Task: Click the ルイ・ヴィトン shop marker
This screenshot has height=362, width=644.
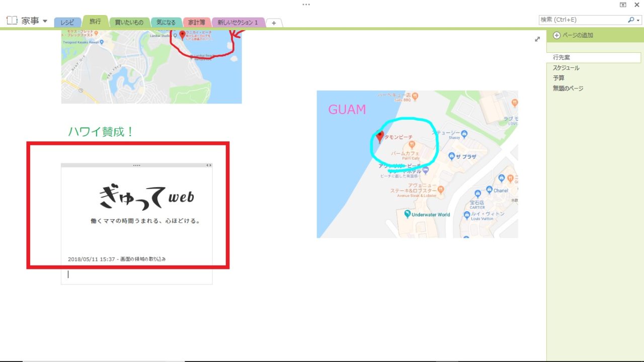Action: (x=466, y=216)
